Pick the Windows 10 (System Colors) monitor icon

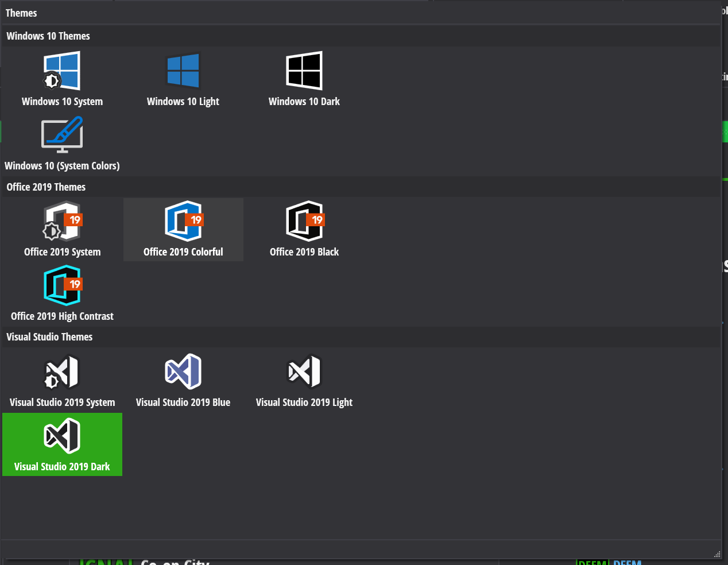tap(62, 135)
